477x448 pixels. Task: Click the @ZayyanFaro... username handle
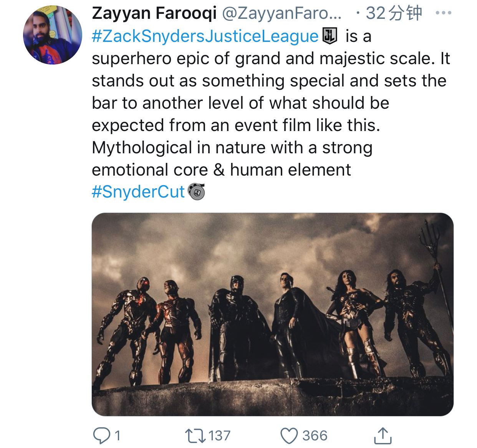pos(282,13)
